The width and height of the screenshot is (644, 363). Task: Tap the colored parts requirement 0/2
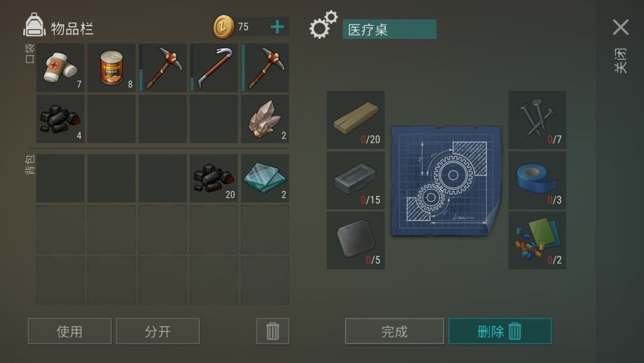(x=537, y=241)
